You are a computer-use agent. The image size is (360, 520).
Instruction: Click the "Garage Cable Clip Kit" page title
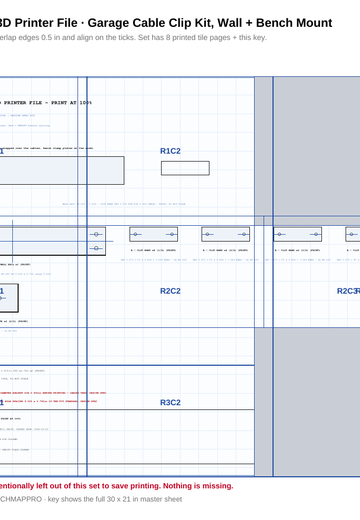coord(150,23)
